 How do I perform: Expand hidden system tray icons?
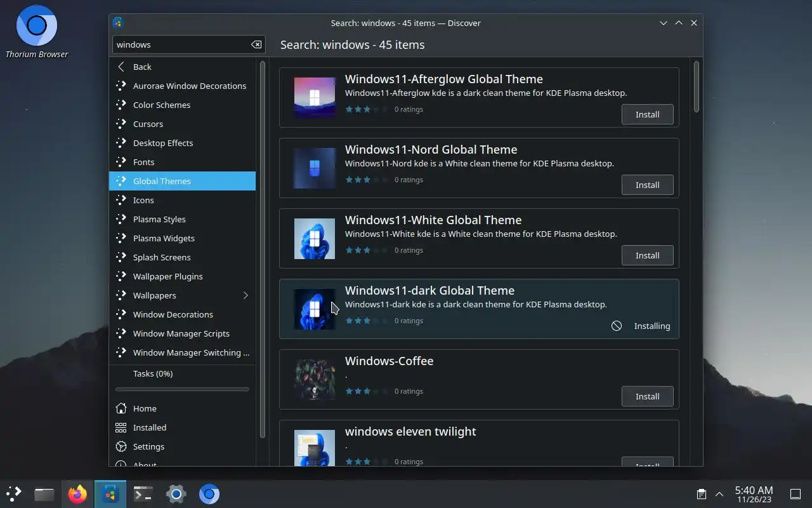[719, 493]
